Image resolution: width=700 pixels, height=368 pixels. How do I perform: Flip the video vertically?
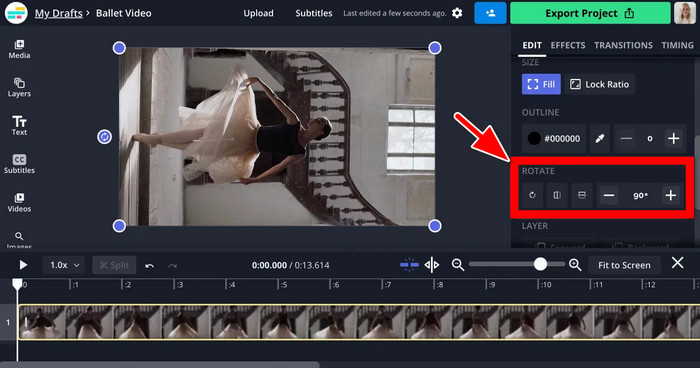582,195
